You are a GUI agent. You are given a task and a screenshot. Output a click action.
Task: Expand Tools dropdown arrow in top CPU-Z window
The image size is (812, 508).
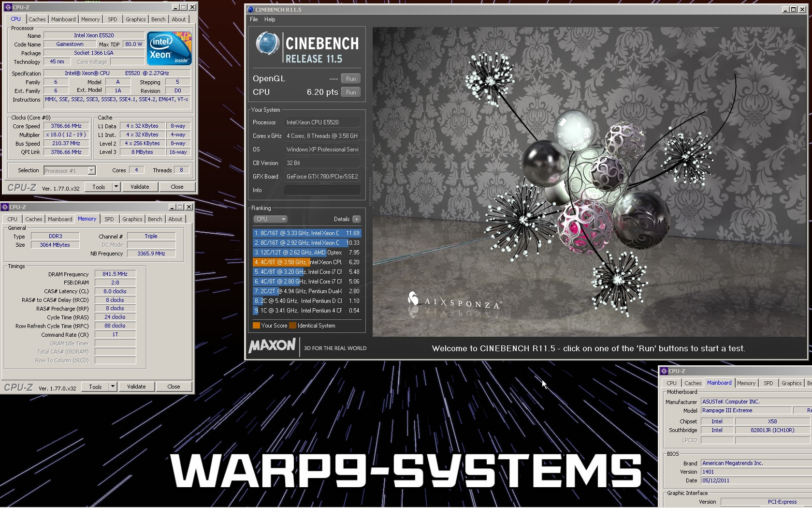point(116,187)
